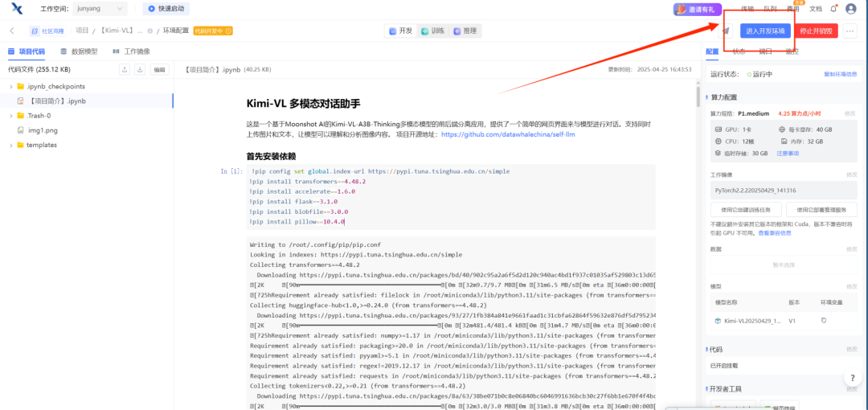Screen dimensions: 868x410
Task: Click the paper-plane publish icon
Action: (x=726, y=31)
